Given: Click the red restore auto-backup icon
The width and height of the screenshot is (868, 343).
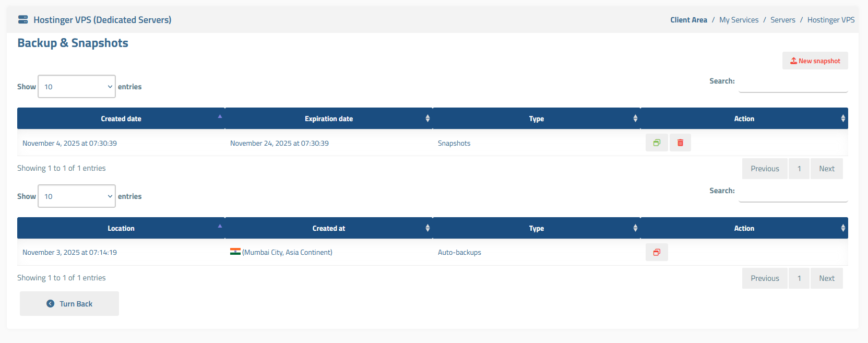Looking at the screenshot, I should click(657, 252).
